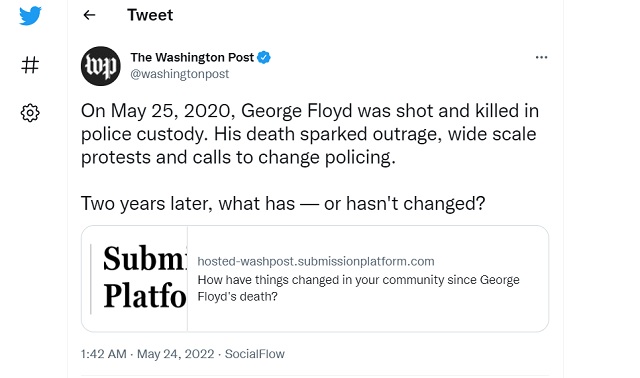Open the Washington Post profile avatar
640x378 pixels.
pos(101,66)
